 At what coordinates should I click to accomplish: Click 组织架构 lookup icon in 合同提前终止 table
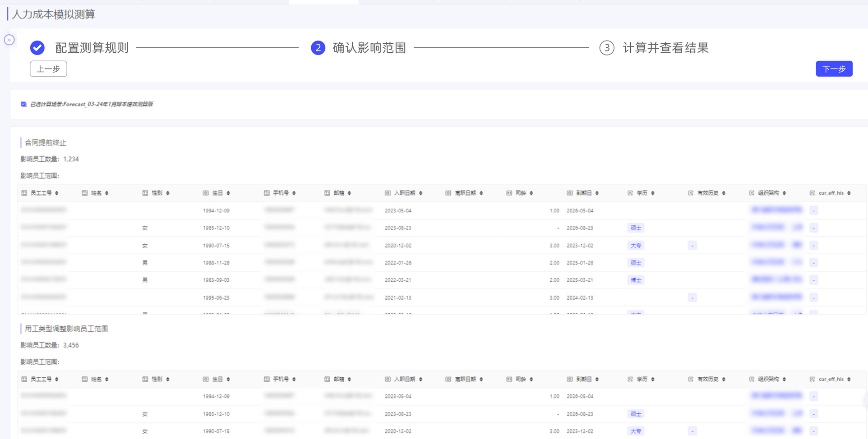coord(752,193)
